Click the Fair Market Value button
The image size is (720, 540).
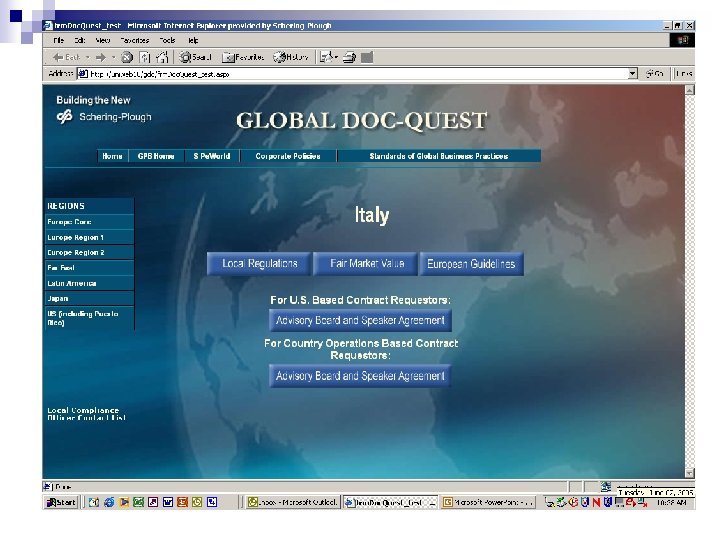point(366,264)
